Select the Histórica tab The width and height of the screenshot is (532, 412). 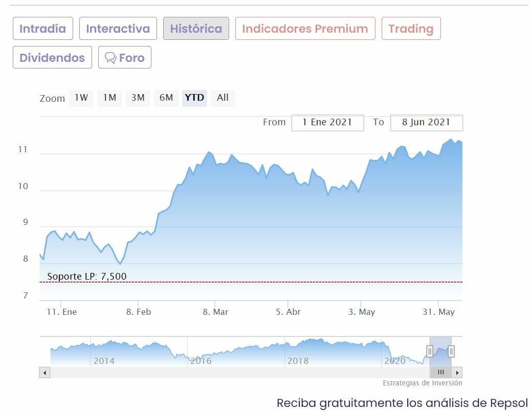click(196, 28)
